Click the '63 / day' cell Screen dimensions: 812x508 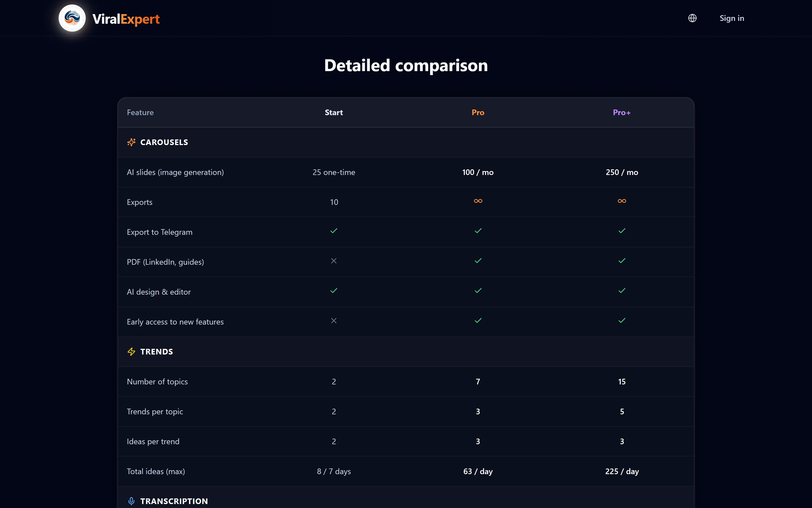pos(478,471)
